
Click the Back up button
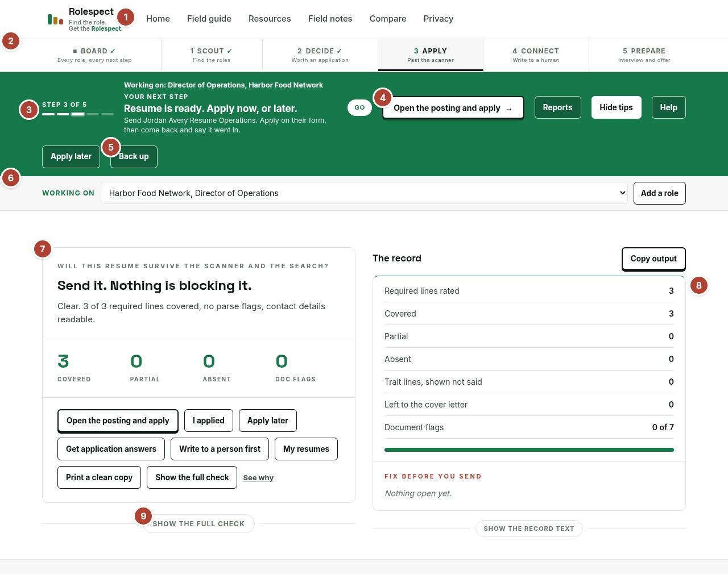[134, 156]
